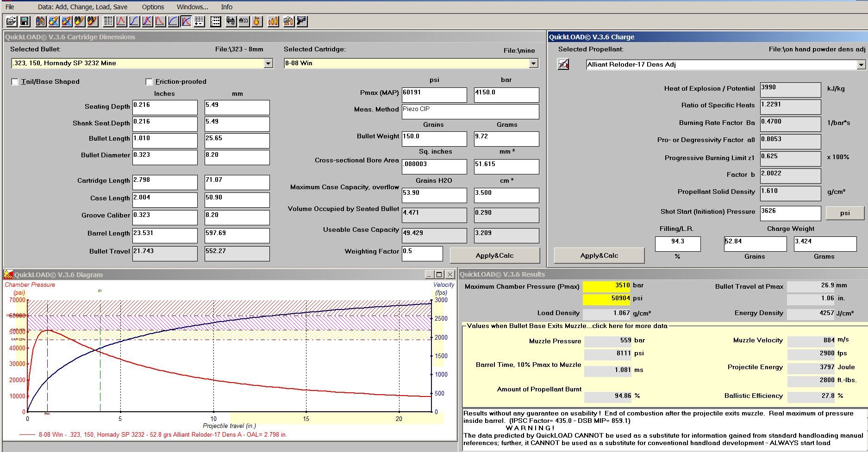Click the Barrel Length inches field
This screenshot has width=868, height=452.
165,235
